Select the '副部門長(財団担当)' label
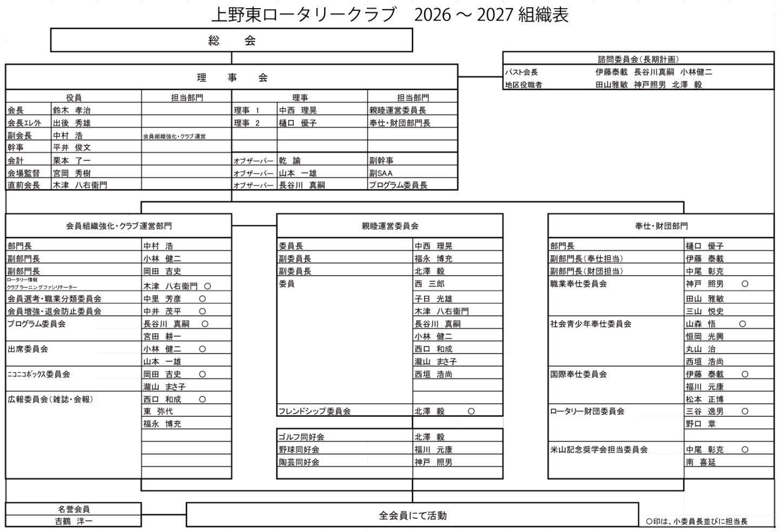The width and height of the screenshot is (779, 532). (586, 271)
